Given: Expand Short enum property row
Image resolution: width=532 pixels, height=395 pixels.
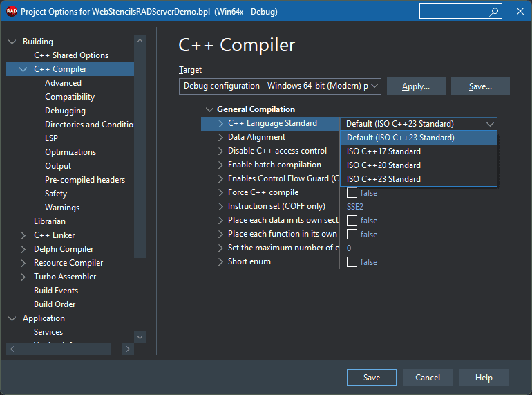Looking at the screenshot, I should tap(220, 261).
